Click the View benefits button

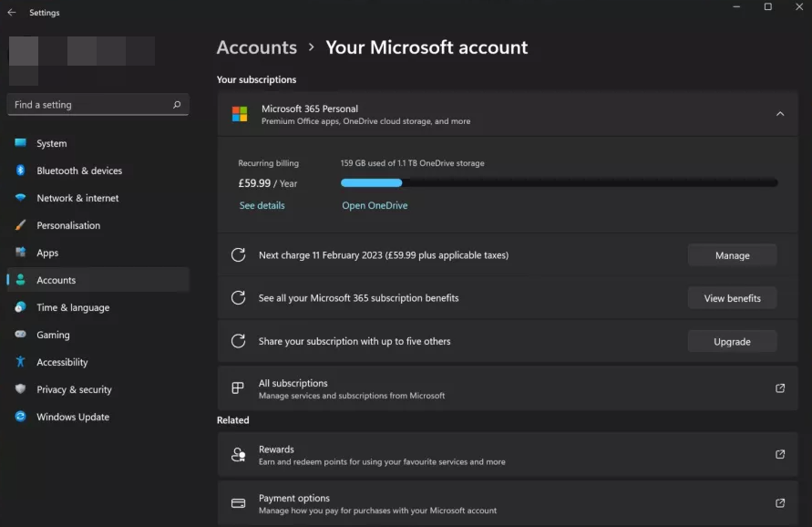pos(732,298)
